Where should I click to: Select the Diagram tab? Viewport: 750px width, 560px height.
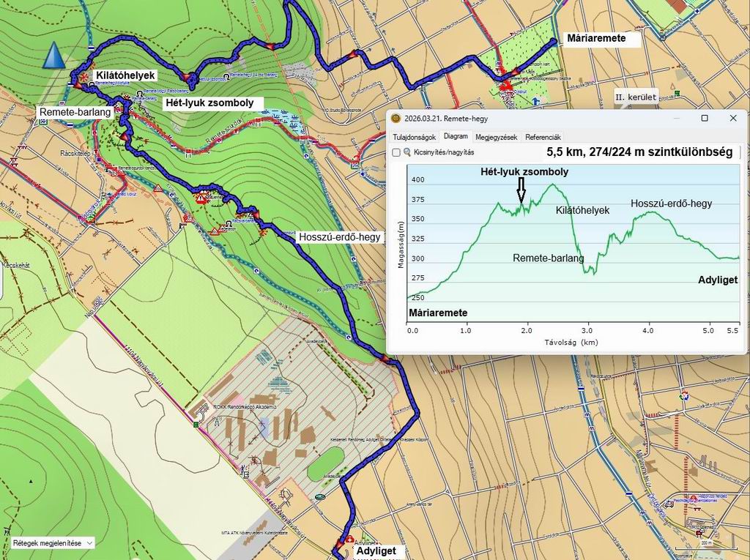pyautogui.click(x=456, y=137)
